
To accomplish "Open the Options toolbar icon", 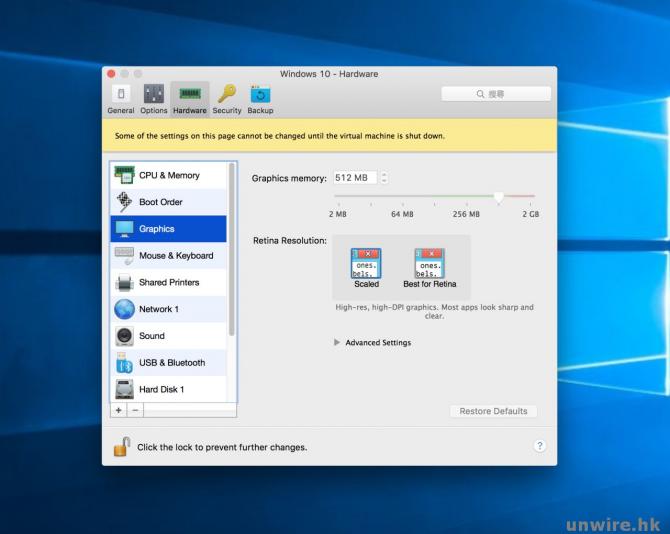I will point(154,94).
